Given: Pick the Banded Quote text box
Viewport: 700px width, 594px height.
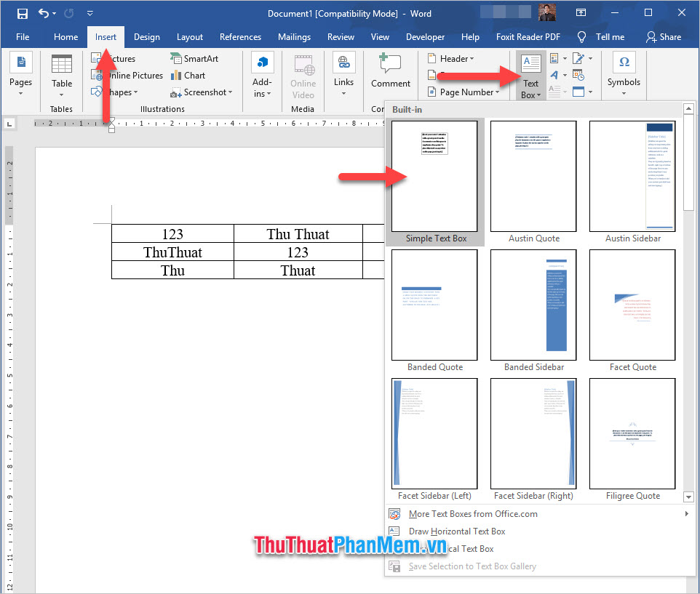Looking at the screenshot, I should (x=435, y=310).
